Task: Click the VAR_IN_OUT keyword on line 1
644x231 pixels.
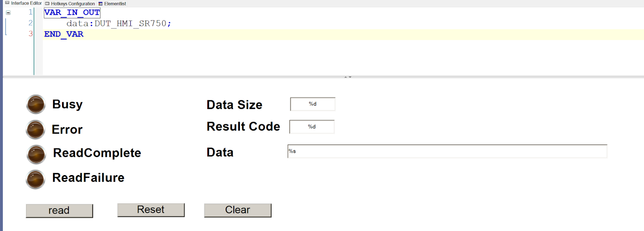Action: click(x=72, y=12)
